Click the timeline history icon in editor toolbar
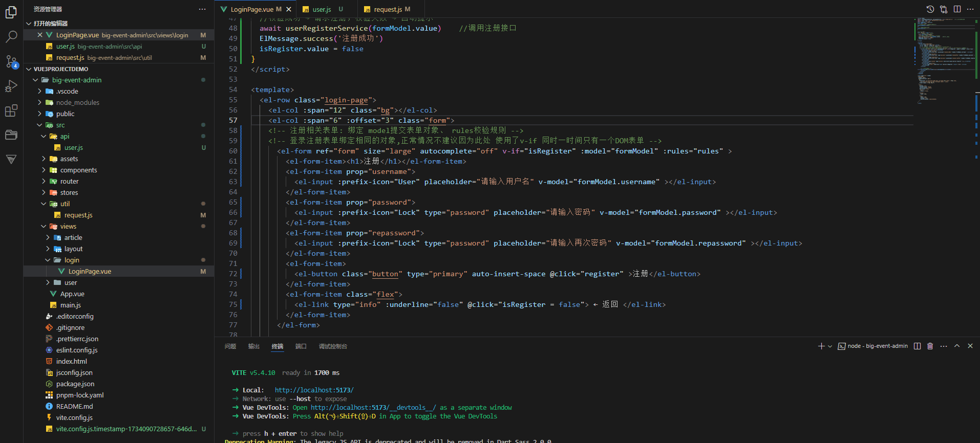Viewport: 980px width, 443px height. 930,9
